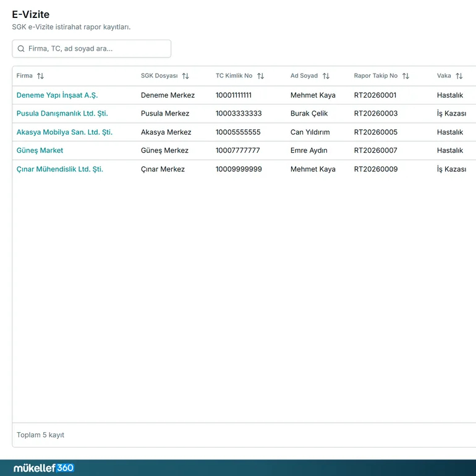Click the Ad Soyad header label

click(x=304, y=75)
